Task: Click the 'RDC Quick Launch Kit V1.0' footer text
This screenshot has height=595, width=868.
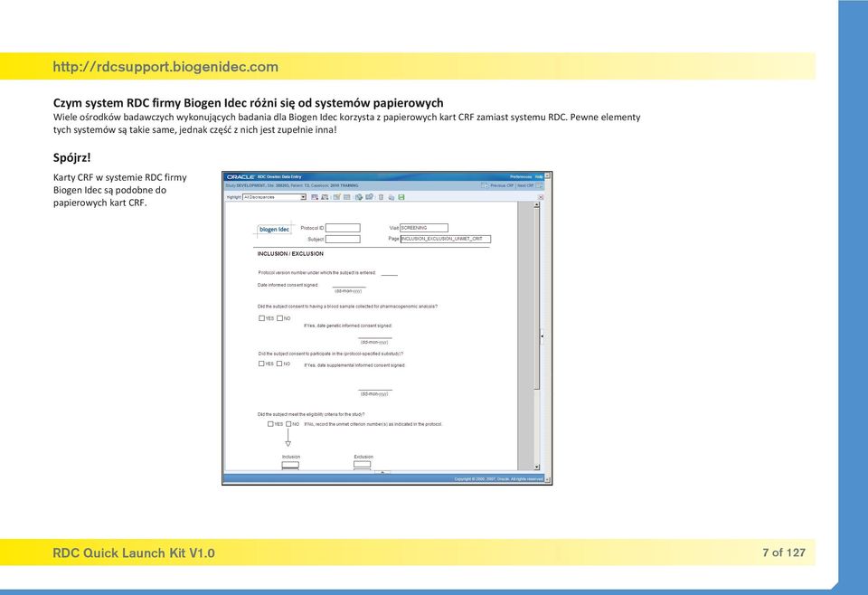Action: [x=134, y=552]
